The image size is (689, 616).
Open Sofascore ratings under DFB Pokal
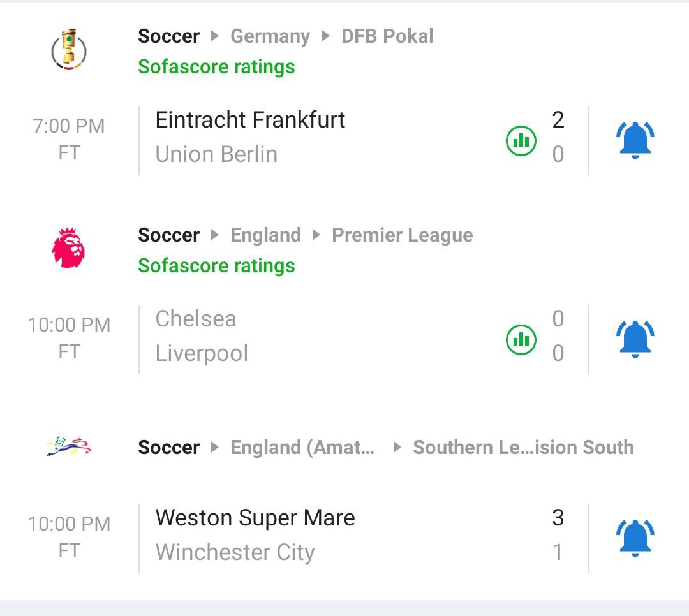[216, 67]
